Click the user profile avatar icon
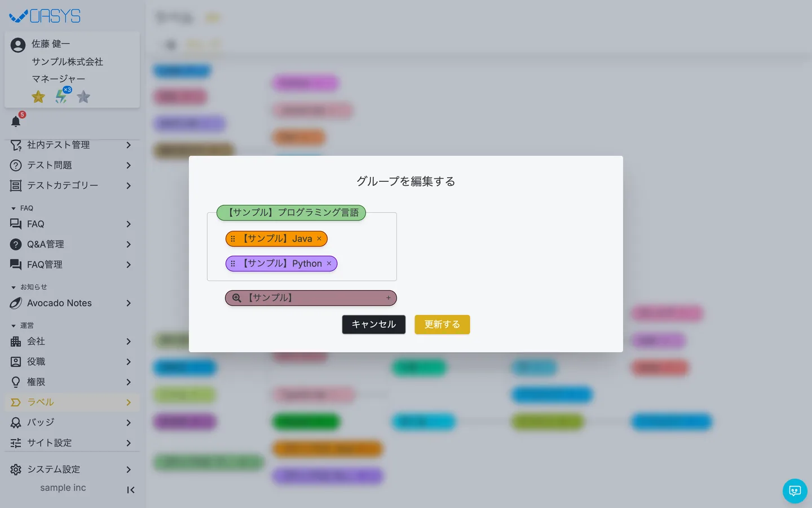This screenshot has height=508, width=812. (18, 45)
